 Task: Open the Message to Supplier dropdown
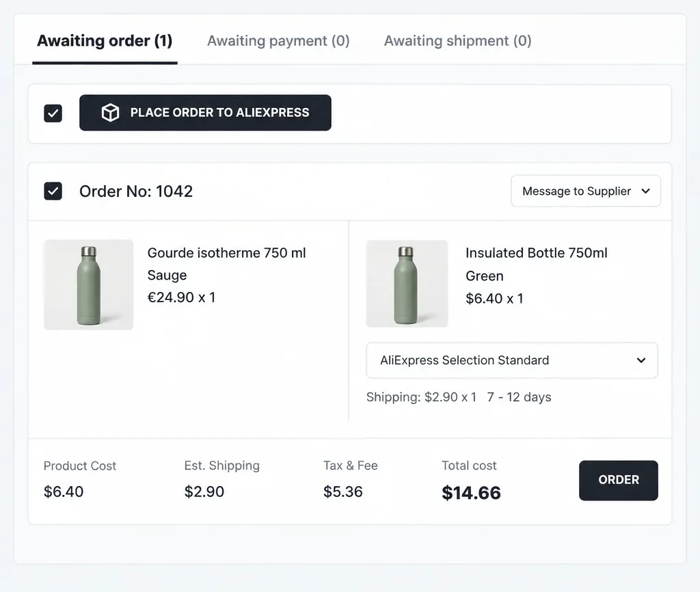[586, 191]
